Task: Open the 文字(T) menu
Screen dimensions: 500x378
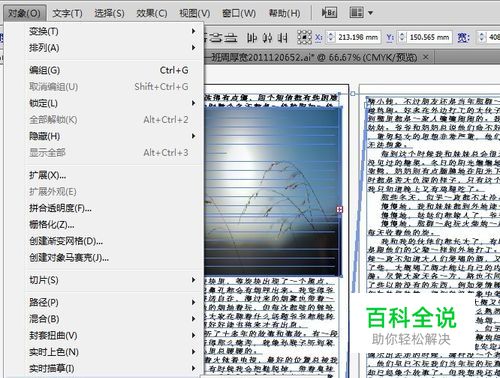Action: (67, 13)
